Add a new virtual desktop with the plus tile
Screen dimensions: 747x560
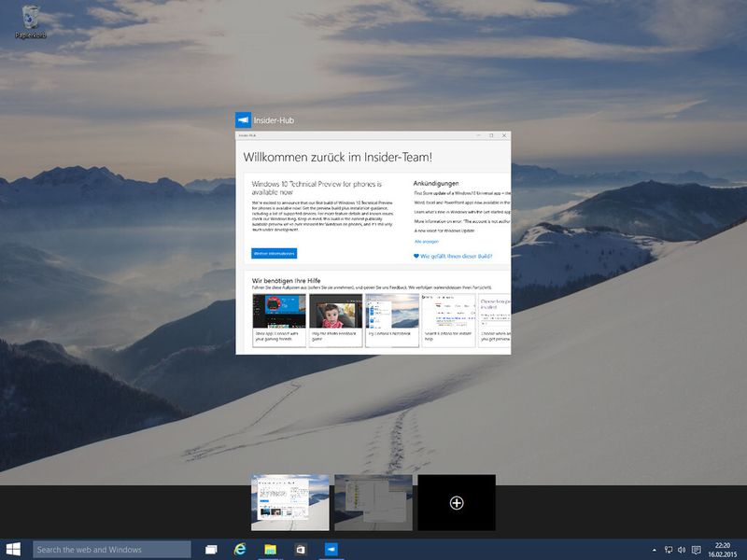click(457, 502)
